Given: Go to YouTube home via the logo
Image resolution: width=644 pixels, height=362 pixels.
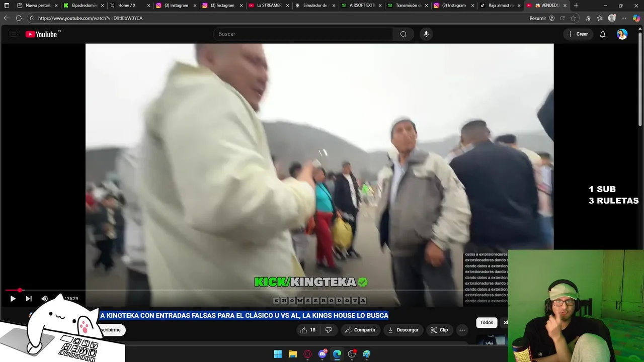Looking at the screenshot, I should tap(41, 34).
